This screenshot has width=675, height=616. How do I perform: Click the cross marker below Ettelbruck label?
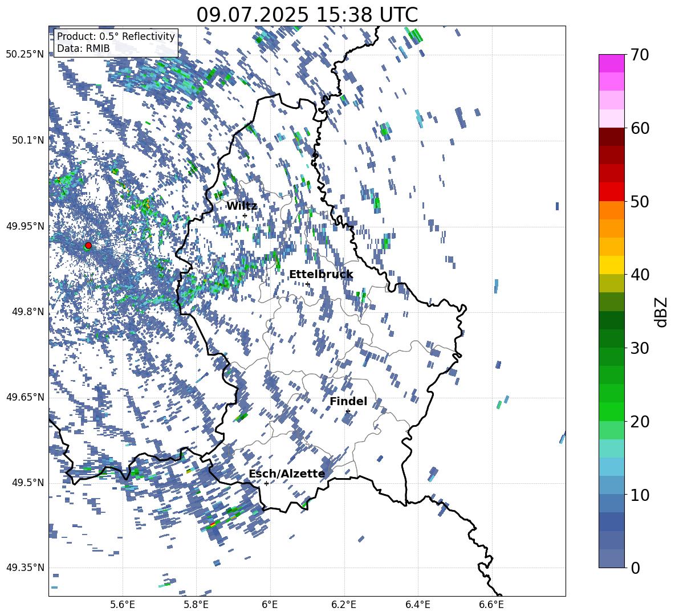[307, 284]
